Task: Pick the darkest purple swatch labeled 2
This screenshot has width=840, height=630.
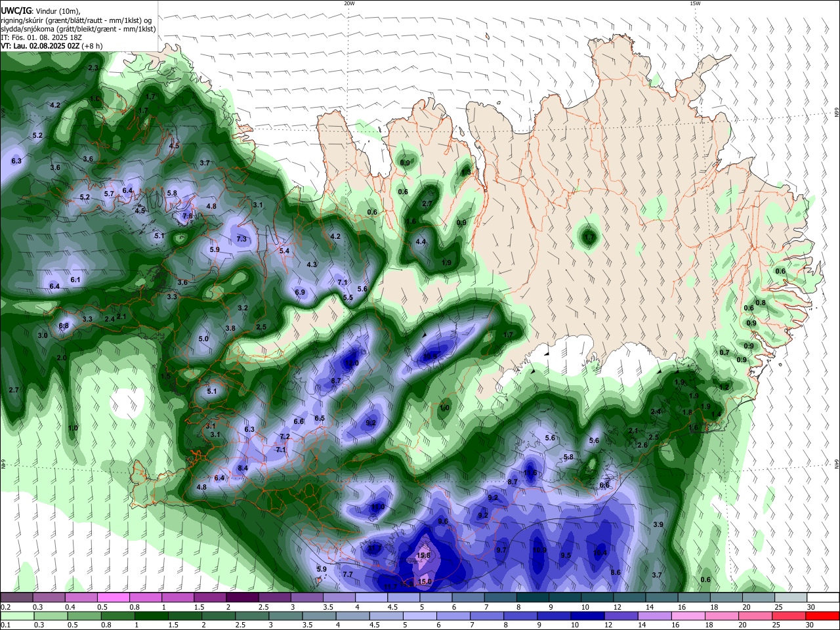Action: click(x=242, y=598)
